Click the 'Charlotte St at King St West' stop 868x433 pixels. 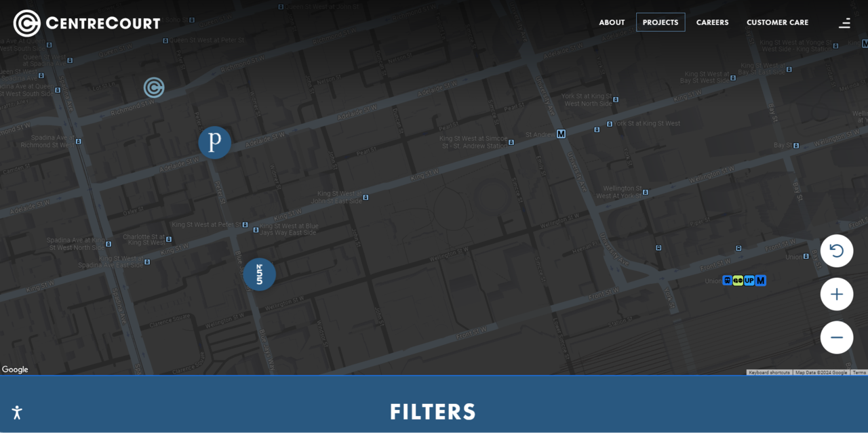(168, 240)
